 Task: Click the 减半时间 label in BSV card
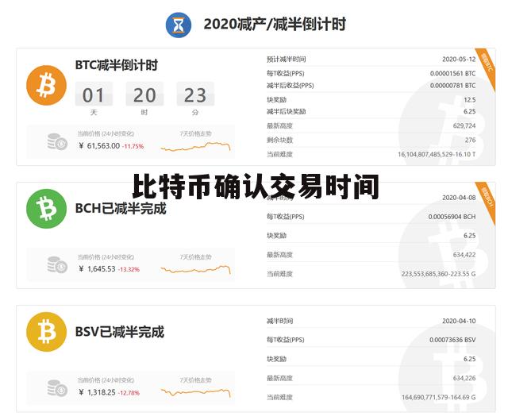click(279, 322)
